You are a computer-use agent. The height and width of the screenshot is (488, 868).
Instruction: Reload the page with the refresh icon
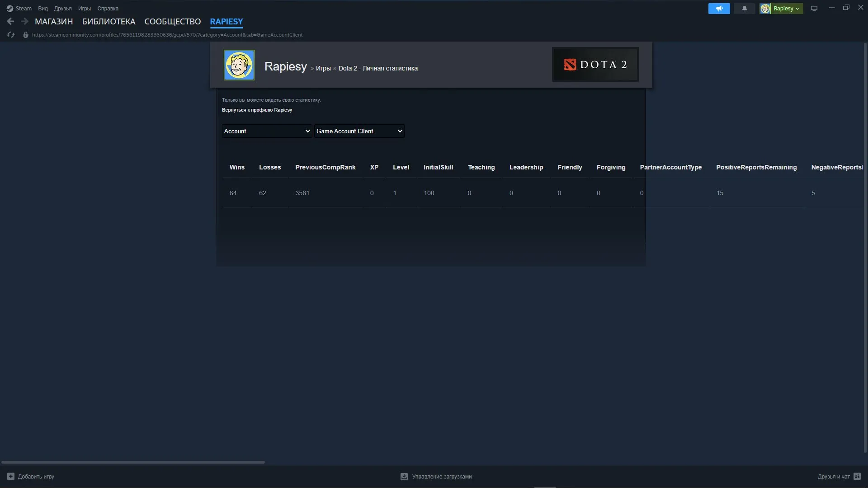pos(11,35)
